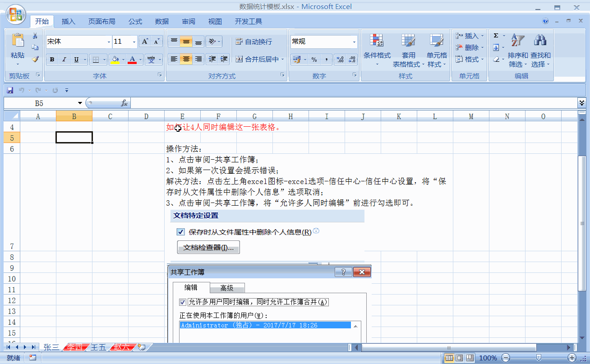Open the 页面布局 ribbon tab
Viewport: 590px width, 364px height.
101,21
